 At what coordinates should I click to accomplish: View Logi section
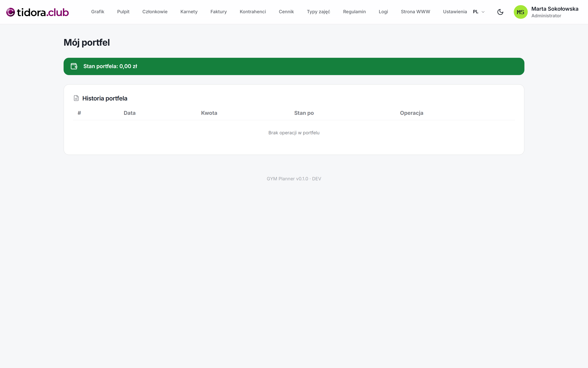383,12
